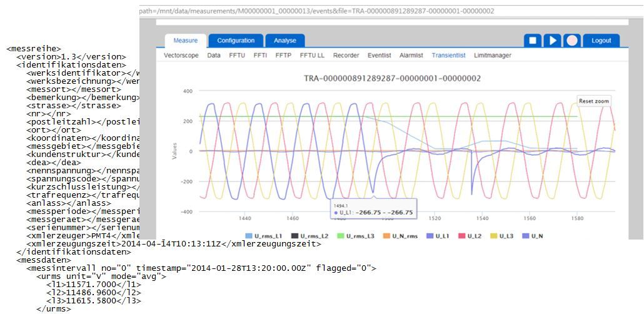Click the <anlass></anlass> line
This screenshot has height=314, width=644.
click(69, 203)
